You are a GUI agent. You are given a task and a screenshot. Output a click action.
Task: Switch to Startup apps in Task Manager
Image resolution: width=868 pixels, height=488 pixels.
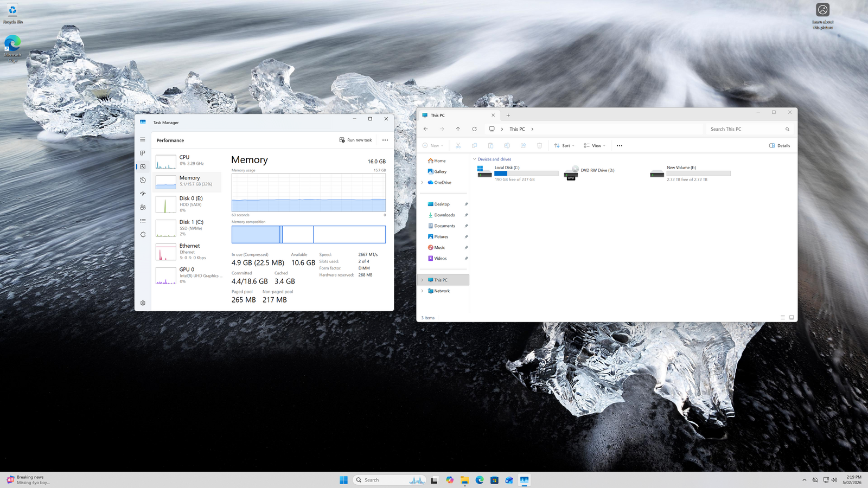143,194
